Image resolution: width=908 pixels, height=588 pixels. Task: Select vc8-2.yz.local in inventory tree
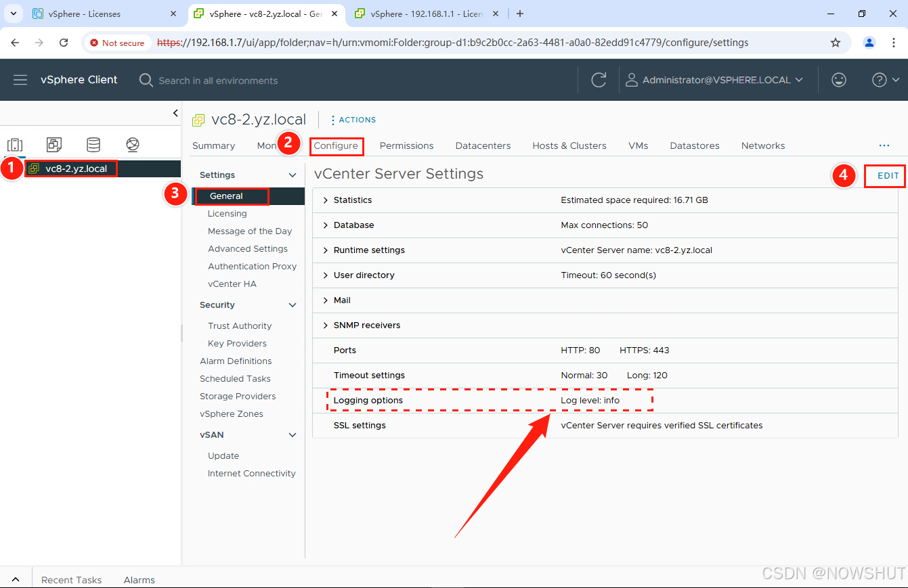pos(77,168)
